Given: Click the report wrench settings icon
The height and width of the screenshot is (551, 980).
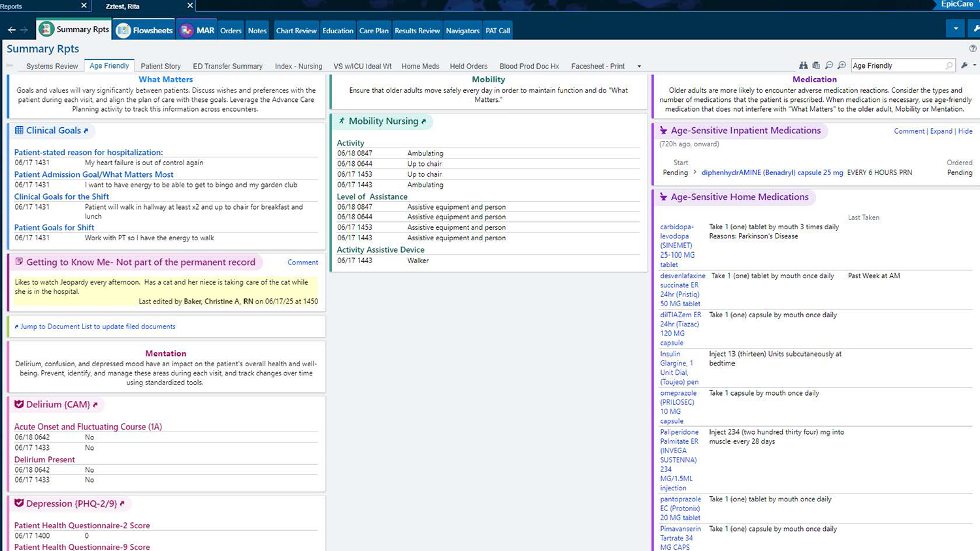Looking at the screenshot, I should click(964, 66).
